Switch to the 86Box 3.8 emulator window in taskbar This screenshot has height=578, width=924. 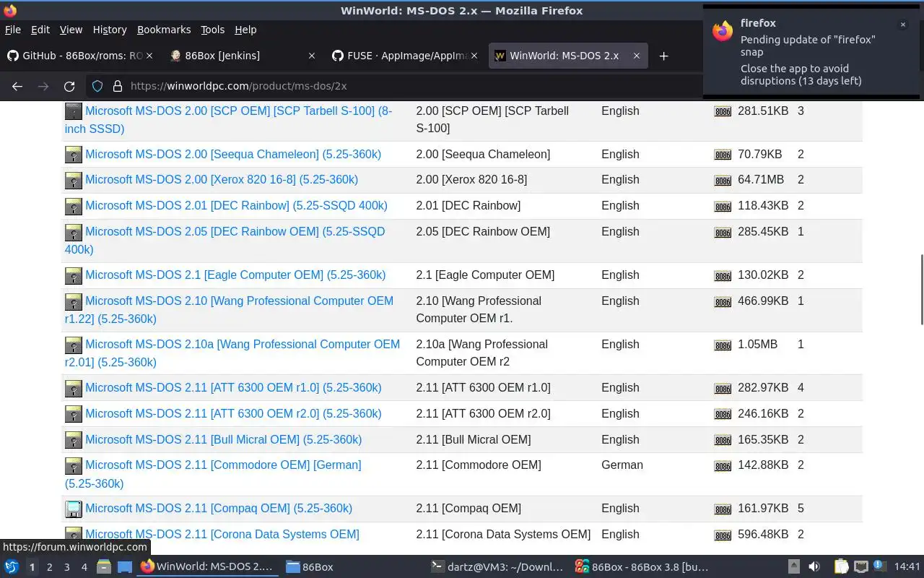[642, 567]
